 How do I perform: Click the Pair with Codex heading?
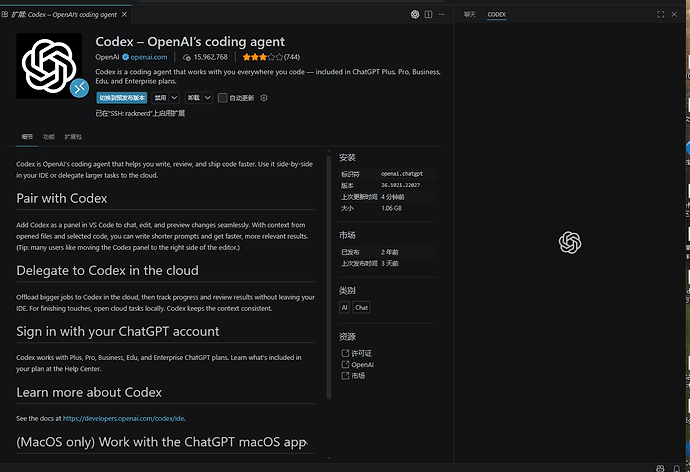tap(62, 198)
